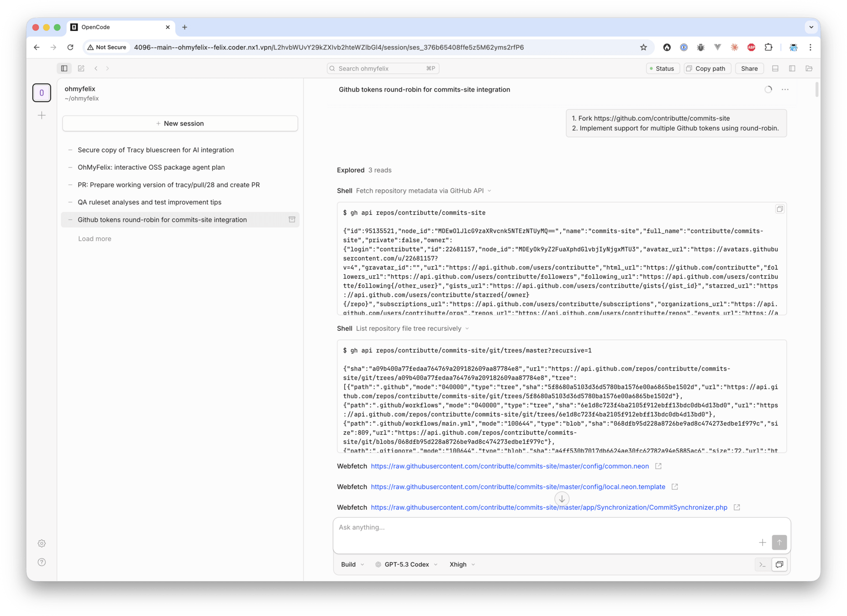Click the Not Secure site info badge

click(x=107, y=47)
